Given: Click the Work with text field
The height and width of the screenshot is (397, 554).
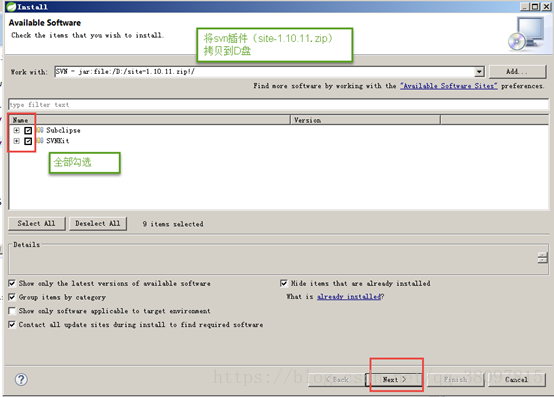Looking at the screenshot, I should click(x=265, y=72).
